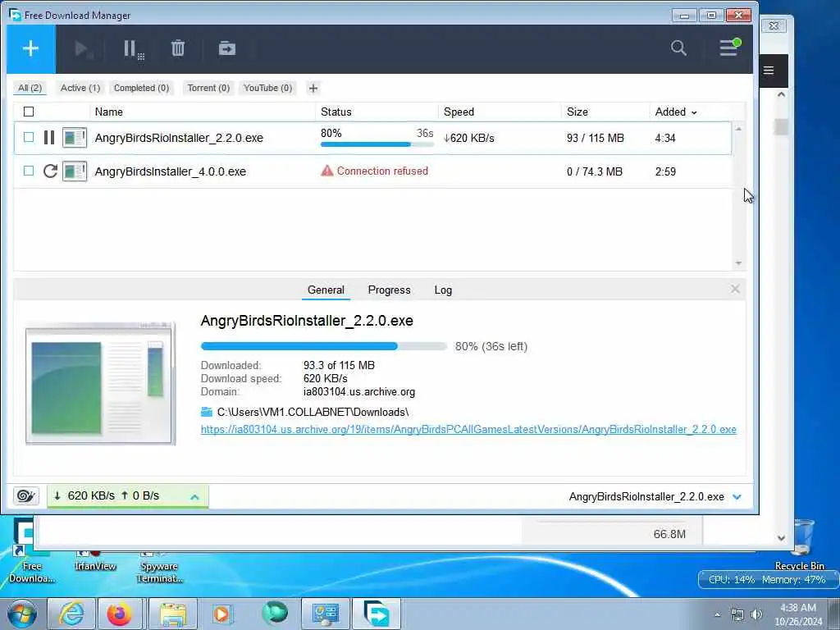Click the 0 / 74.3 MB size value
The width and height of the screenshot is (840, 630).
[595, 171]
